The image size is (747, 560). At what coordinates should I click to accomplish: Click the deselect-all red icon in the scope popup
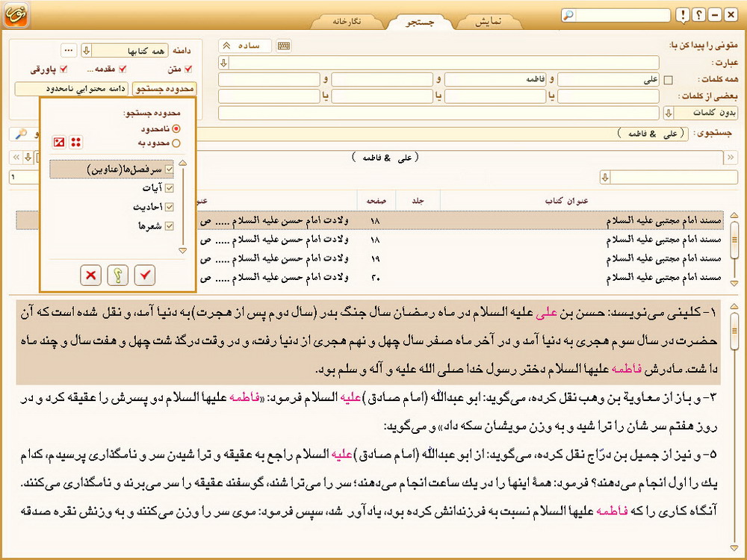click(59, 142)
